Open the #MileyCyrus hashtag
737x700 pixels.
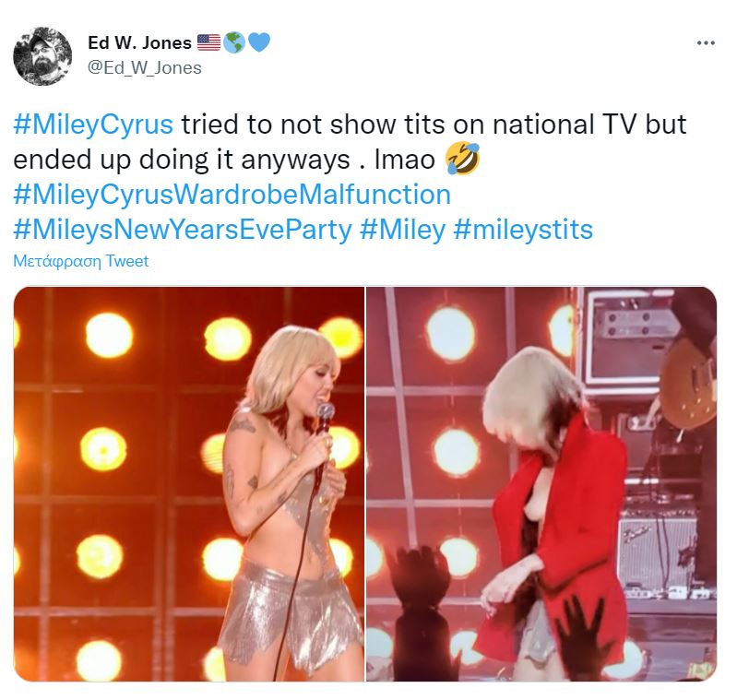pos(93,125)
